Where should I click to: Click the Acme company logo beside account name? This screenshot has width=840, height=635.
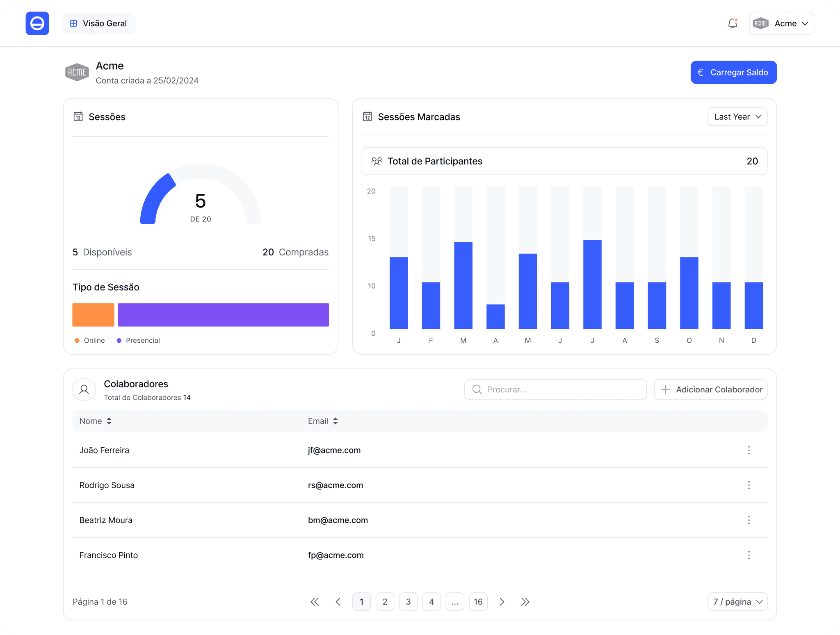tap(77, 73)
